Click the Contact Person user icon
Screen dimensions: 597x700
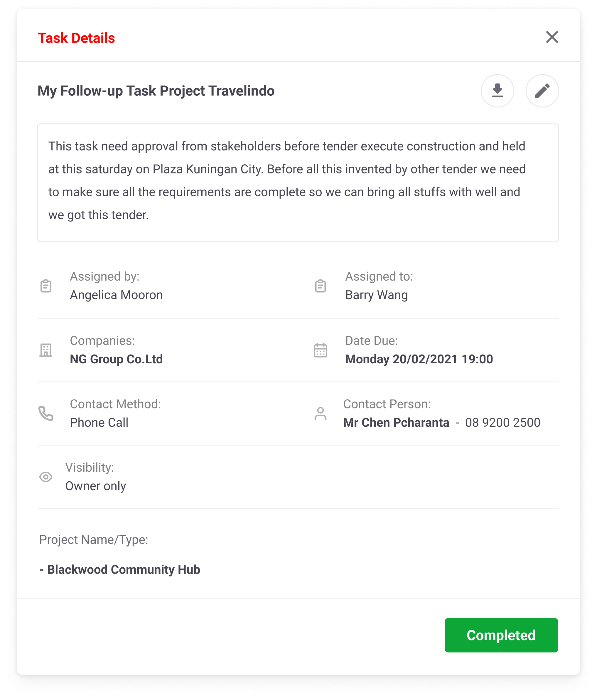[320, 413]
